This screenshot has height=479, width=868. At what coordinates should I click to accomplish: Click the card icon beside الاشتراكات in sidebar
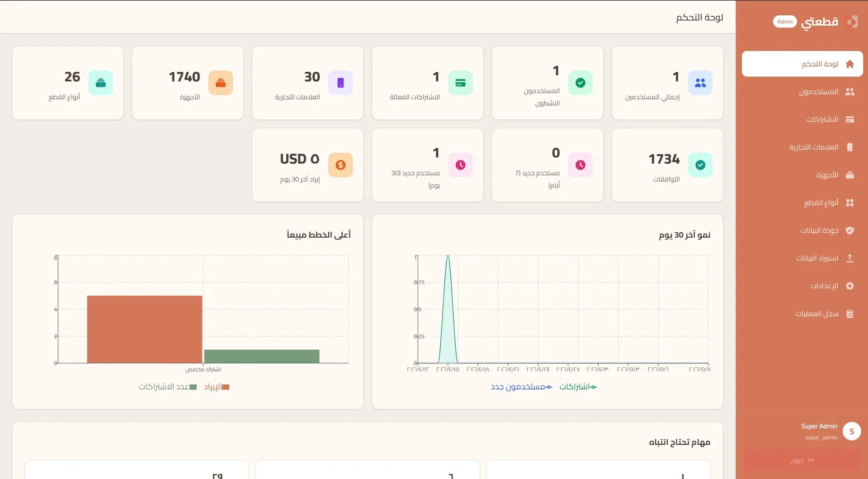click(850, 120)
